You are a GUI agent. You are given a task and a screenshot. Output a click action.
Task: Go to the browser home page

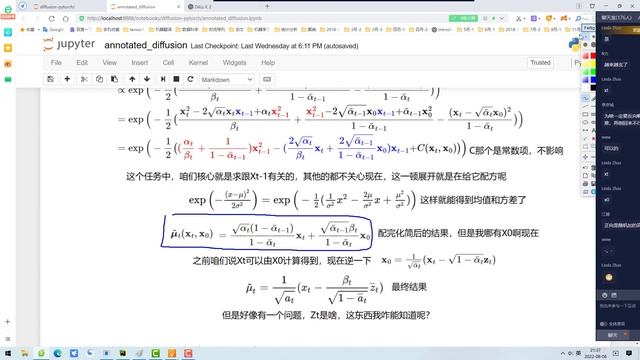pos(66,18)
